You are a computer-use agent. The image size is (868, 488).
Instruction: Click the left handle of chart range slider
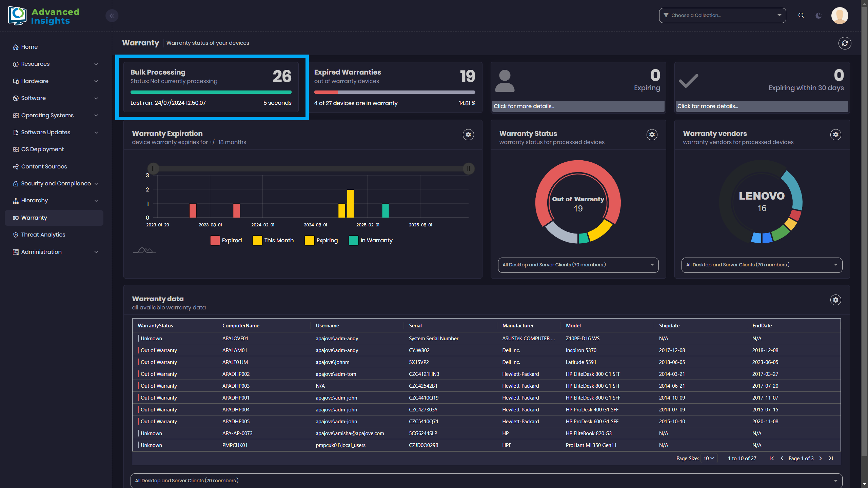pos(153,168)
